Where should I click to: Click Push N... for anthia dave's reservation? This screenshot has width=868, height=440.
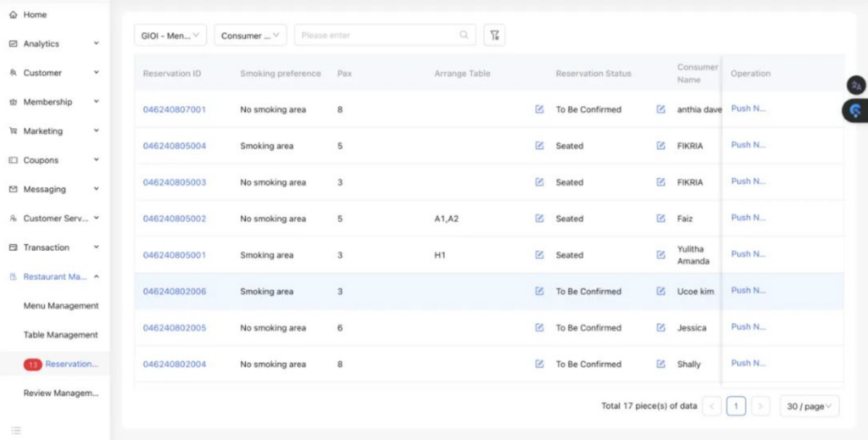748,109
